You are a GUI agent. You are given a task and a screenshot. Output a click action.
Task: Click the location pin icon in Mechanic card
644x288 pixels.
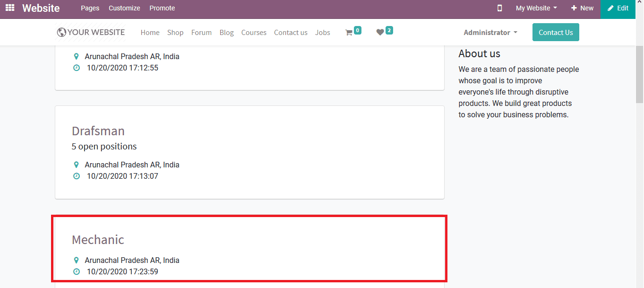pos(76,261)
